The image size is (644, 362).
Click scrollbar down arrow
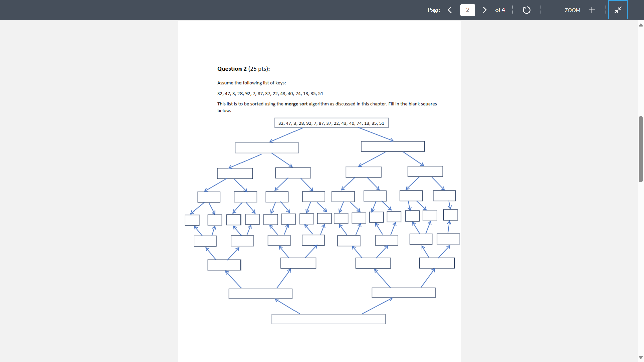(x=641, y=357)
